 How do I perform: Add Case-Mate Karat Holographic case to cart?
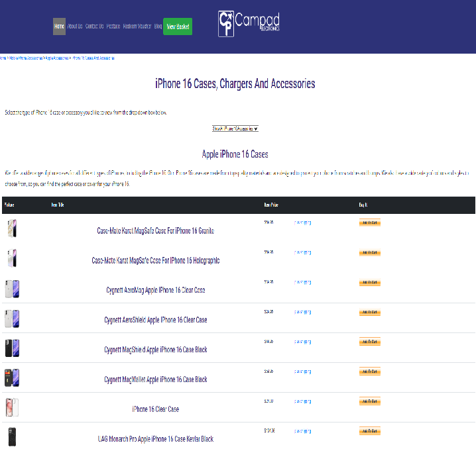tap(370, 252)
